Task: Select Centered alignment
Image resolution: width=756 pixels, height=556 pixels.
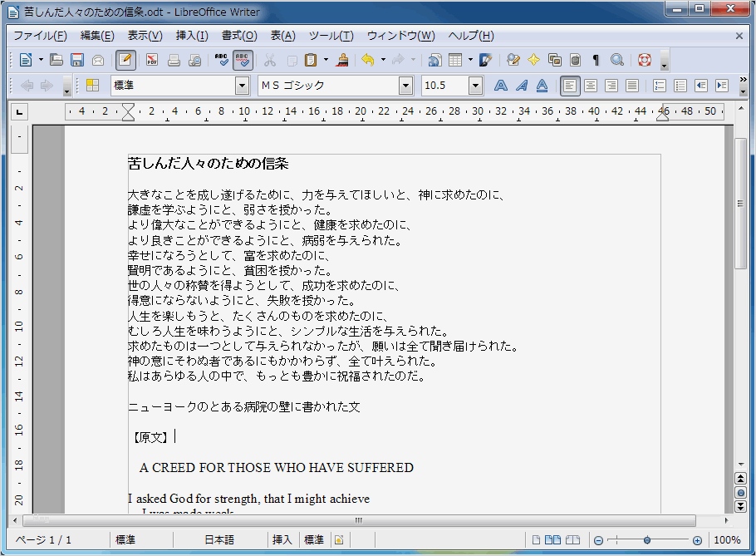Action: (590, 86)
